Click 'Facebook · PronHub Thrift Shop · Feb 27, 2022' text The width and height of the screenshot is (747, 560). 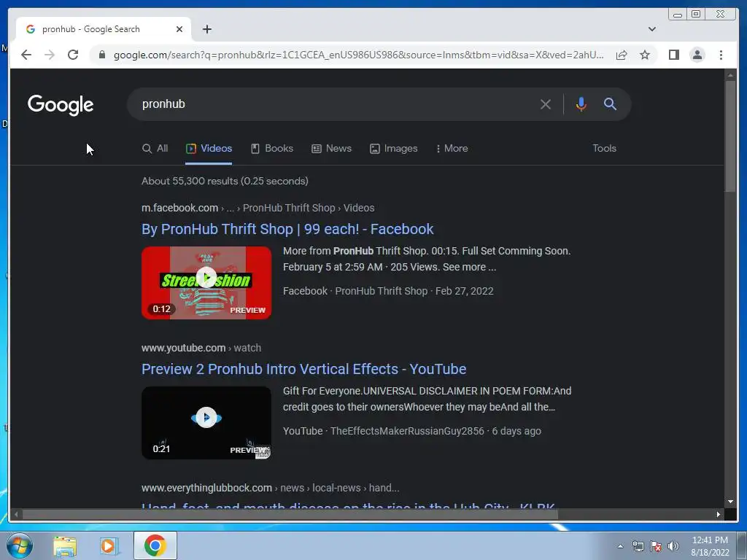(388, 291)
